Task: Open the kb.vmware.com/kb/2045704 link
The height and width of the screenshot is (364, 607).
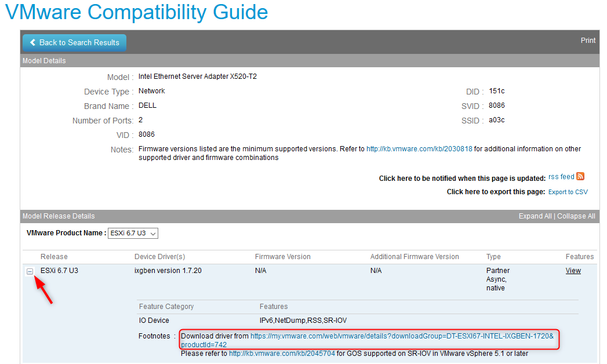Action: pyautogui.click(x=282, y=354)
